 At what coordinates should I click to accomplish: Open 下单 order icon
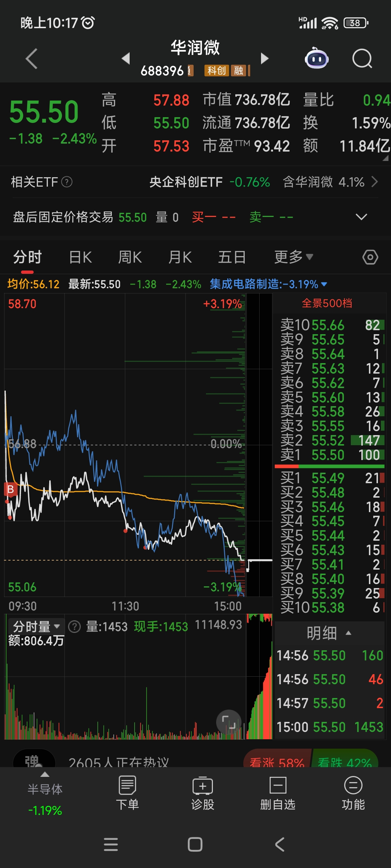[x=127, y=793]
